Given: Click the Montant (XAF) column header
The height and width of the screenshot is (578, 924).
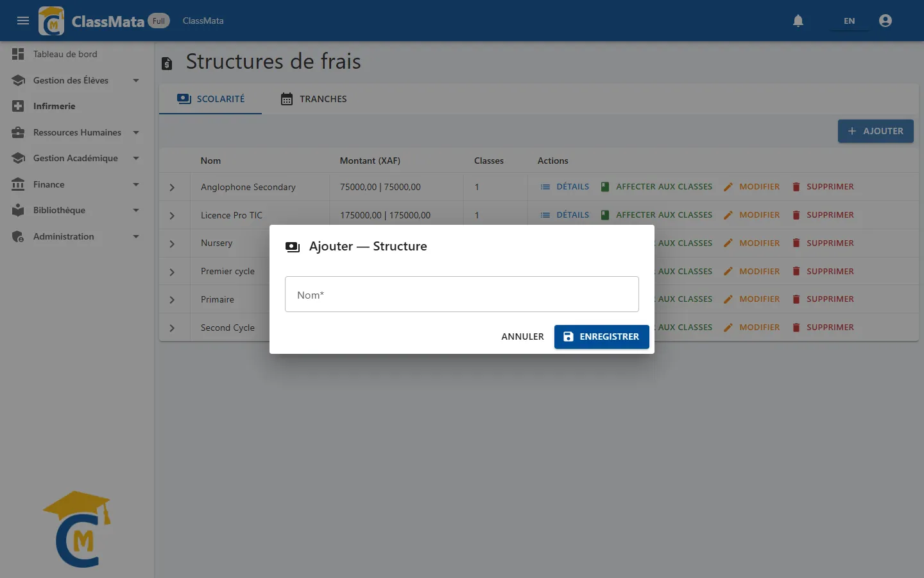Looking at the screenshot, I should click(x=370, y=161).
